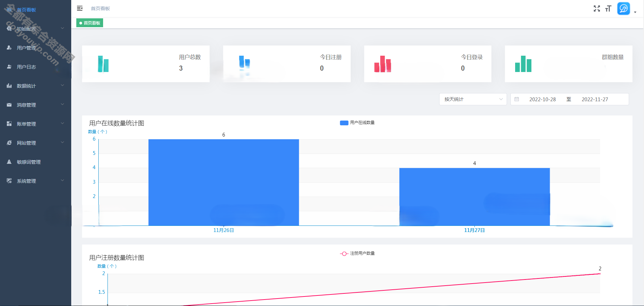This screenshot has height=306, width=644.
Task: Collapse the sidebar with the hamburger icon
Action: click(80, 8)
